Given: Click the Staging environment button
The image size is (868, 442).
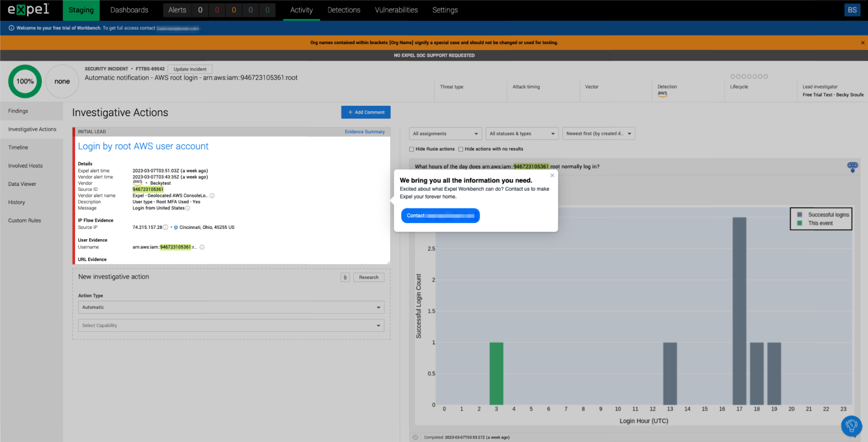Looking at the screenshot, I should coord(81,10).
